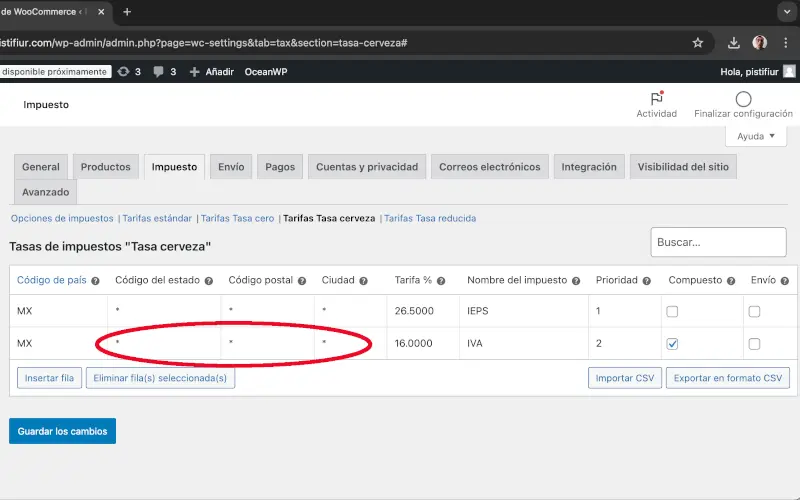Edit priority cell of the IEPS row
Viewport: 800px width, 500px height.
tap(625, 311)
